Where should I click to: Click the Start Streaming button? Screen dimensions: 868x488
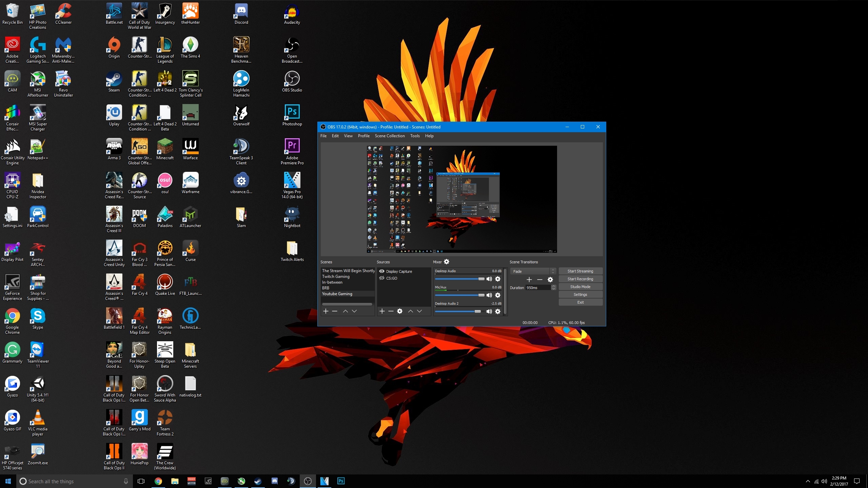click(x=580, y=271)
